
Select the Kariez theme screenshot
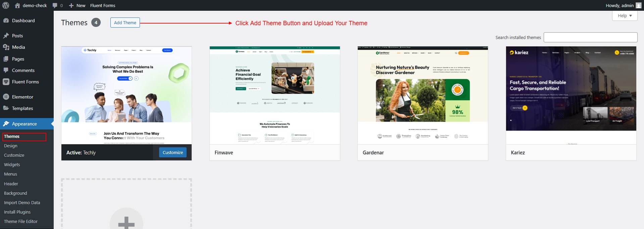click(571, 96)
